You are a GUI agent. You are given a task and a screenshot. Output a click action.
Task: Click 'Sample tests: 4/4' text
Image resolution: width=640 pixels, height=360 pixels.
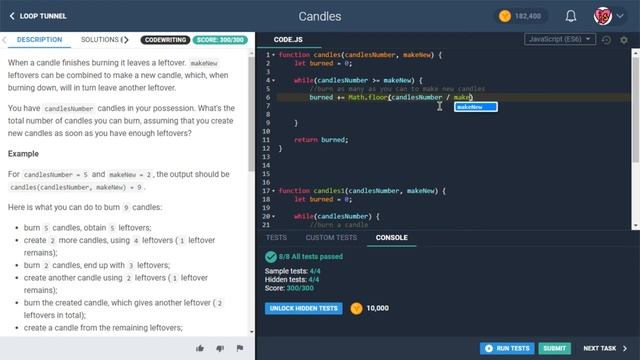[x=292, y=271]
